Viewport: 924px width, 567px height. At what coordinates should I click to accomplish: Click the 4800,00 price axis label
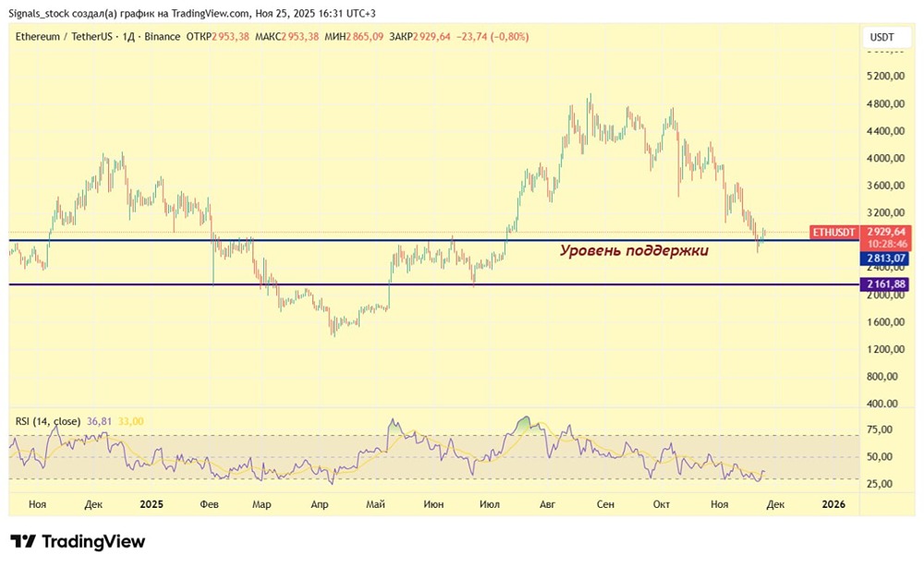tap(886, 103)
